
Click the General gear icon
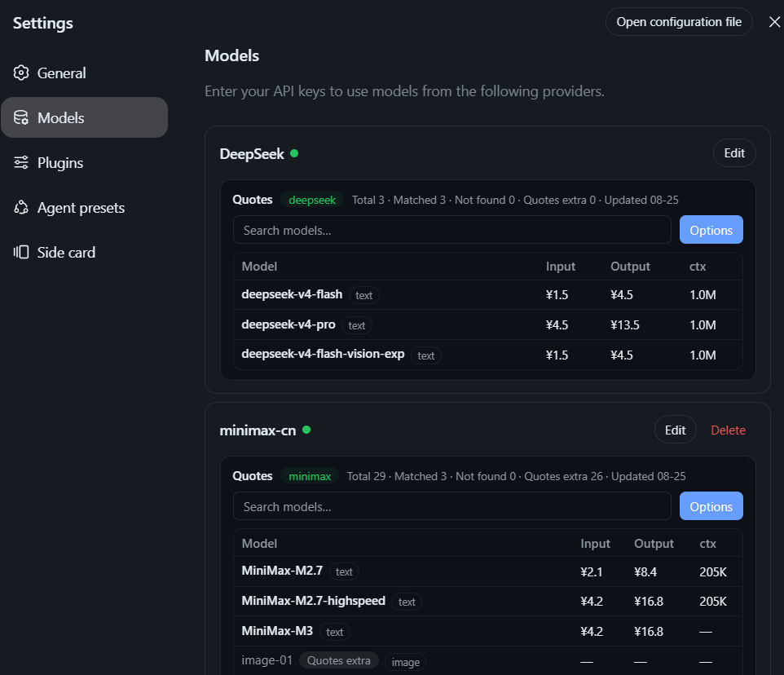[x=21, y=73]
